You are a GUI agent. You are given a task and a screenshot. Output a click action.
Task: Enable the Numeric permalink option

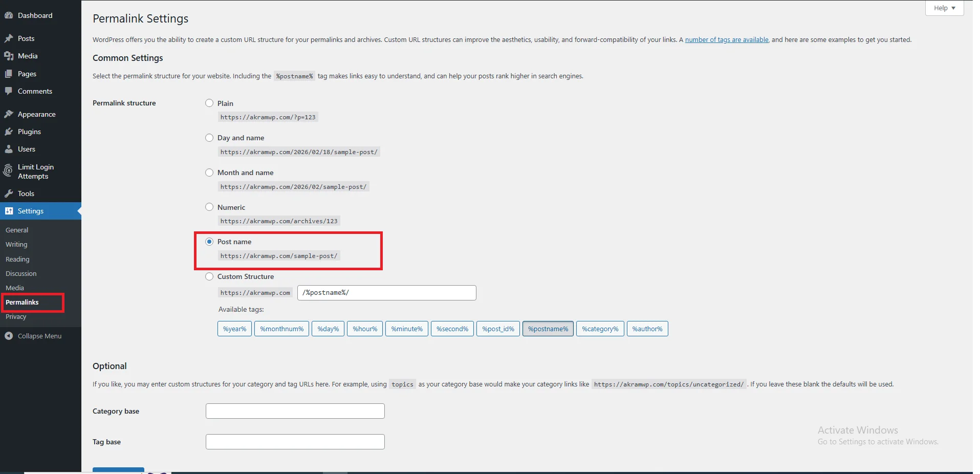point(209,207)
